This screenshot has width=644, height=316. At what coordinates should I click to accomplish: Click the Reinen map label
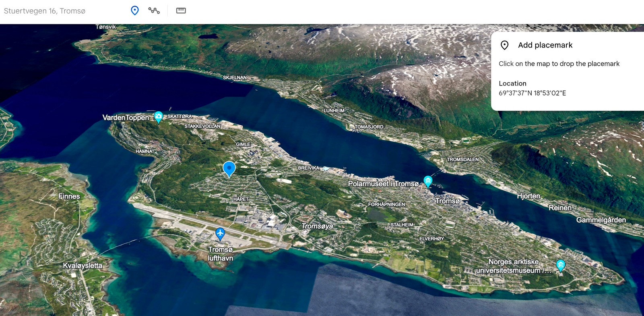pyautogui.click(x=560, y=208)
